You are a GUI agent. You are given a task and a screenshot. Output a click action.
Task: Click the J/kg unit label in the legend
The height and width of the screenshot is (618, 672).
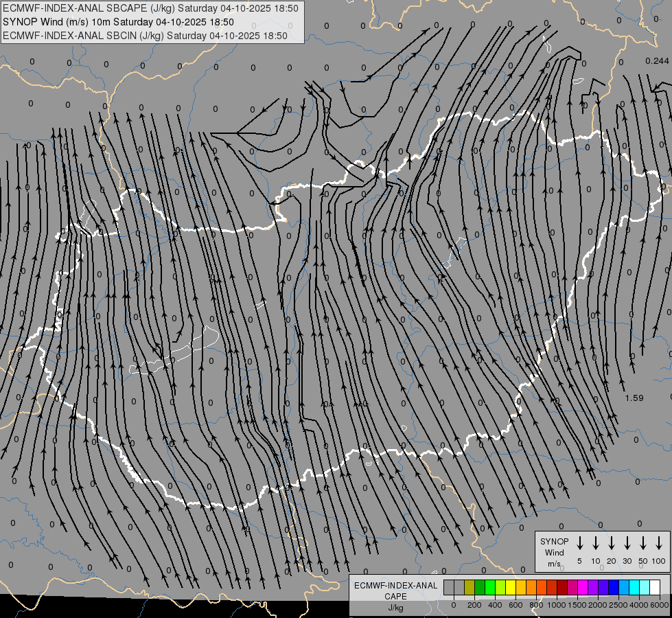(395, 608)
